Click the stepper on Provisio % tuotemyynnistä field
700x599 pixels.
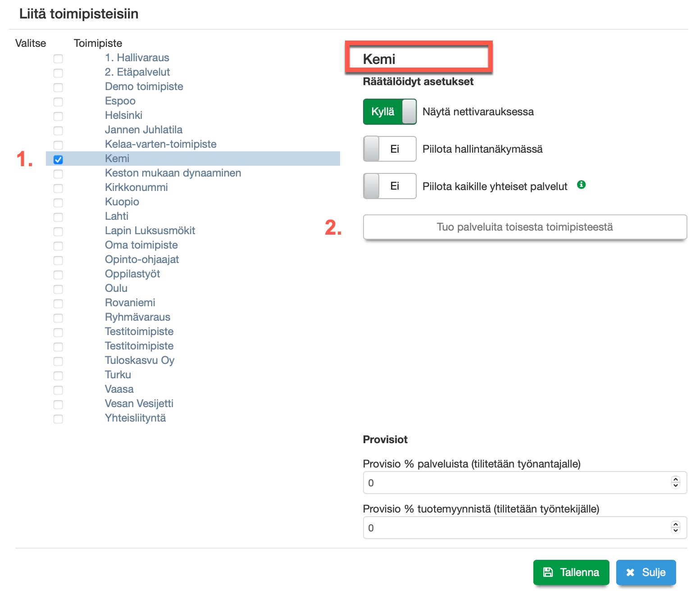pyautogui.click(x=675, y=527)
